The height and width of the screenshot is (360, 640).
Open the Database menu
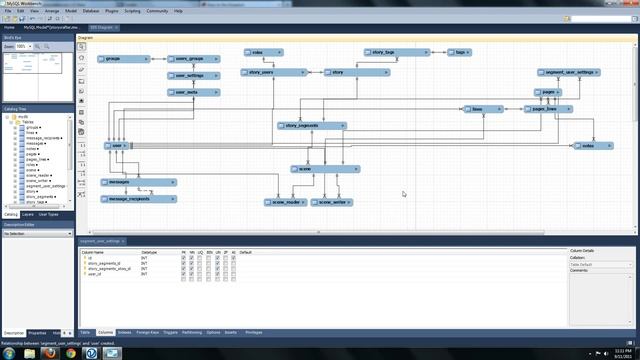[x=91, y=11]
